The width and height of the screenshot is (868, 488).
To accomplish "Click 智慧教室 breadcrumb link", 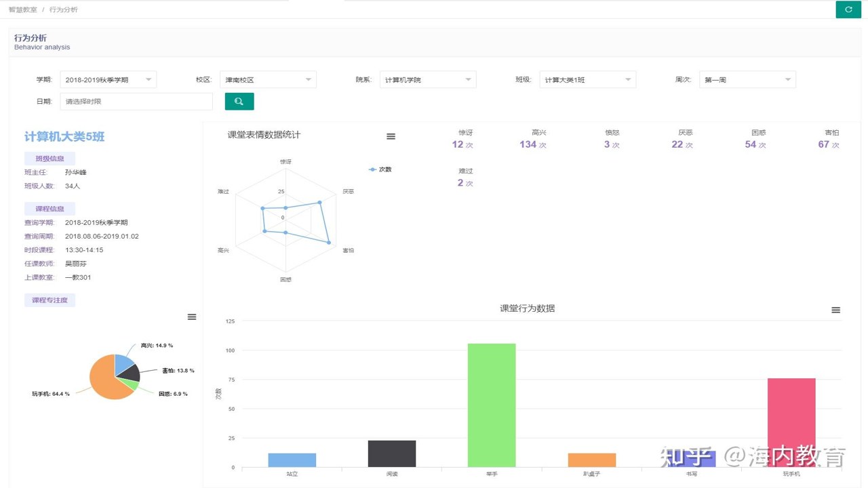I will pos(23,9).
